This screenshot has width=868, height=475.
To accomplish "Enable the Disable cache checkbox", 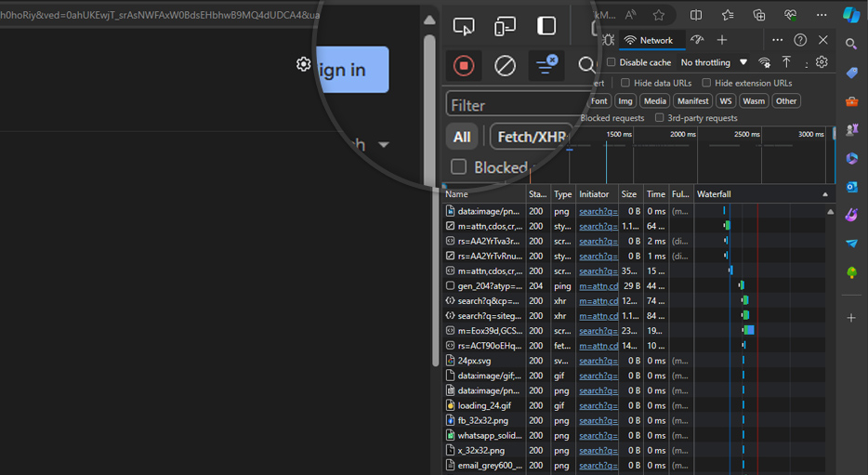I will [x=612, y=62].
